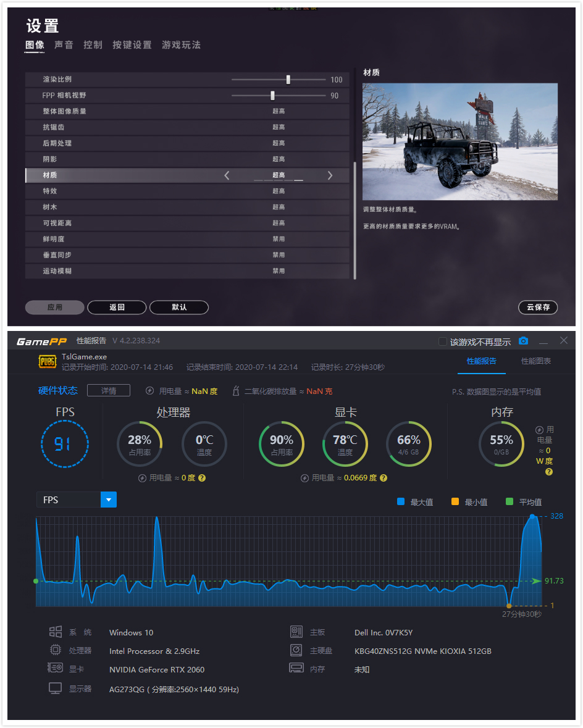Click the 硬件状态 heading
This screenshot has width=583, height=728.
(57, 390)
